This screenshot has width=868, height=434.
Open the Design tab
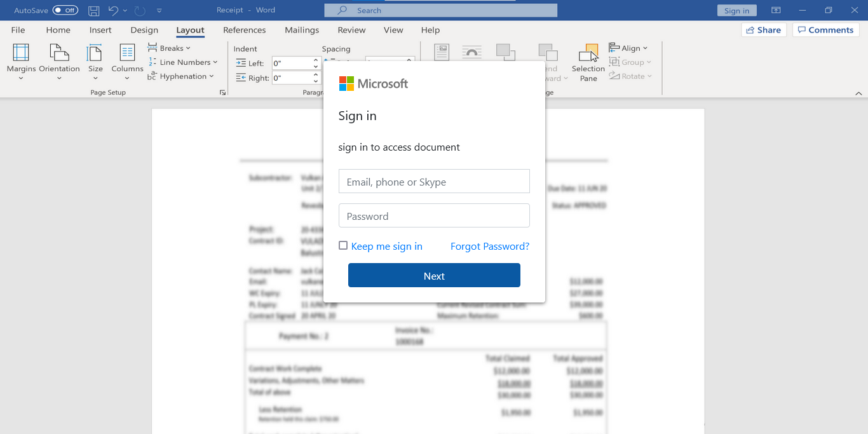144,30
